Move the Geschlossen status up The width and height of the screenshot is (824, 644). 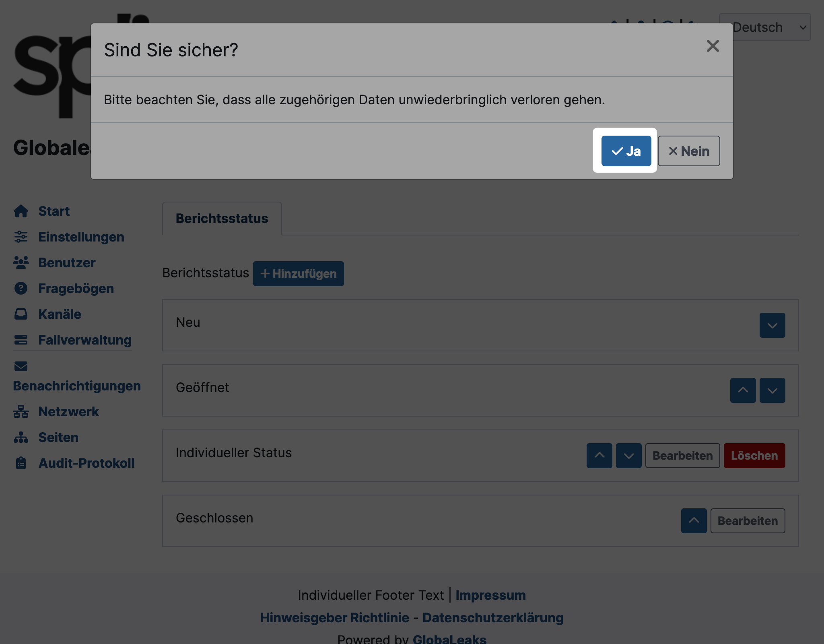(x=694, y=521)
